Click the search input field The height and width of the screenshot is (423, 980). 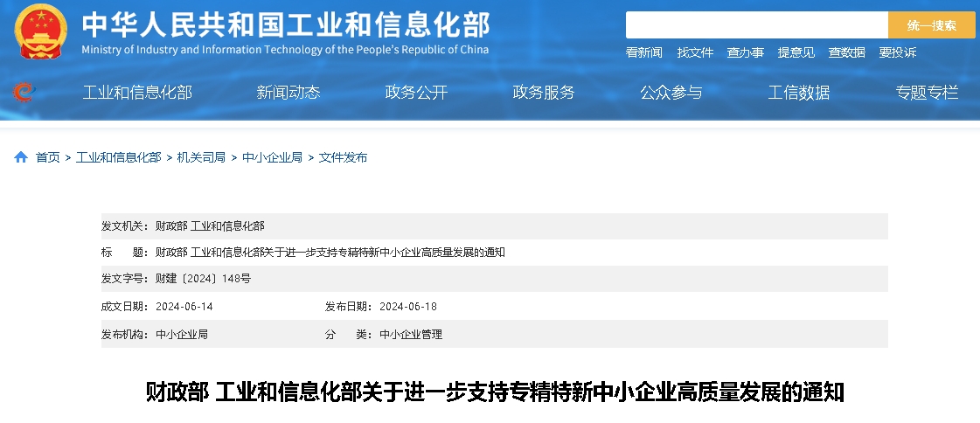757,25
